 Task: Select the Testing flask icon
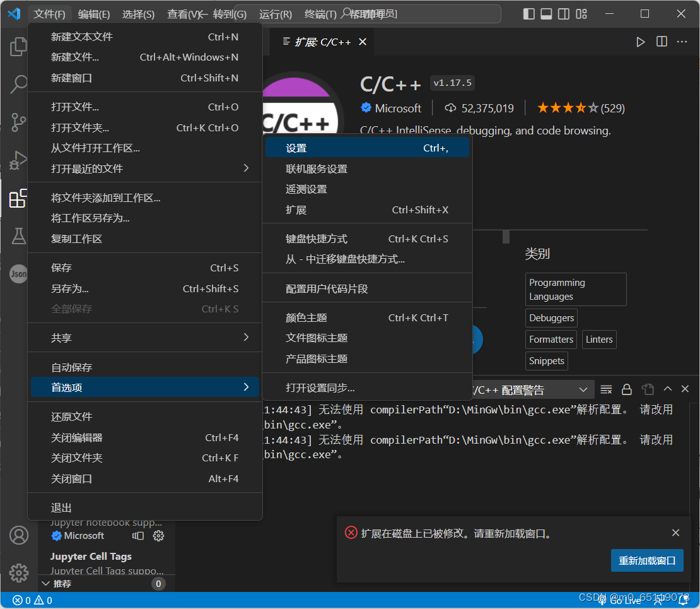tap(18, 236)
